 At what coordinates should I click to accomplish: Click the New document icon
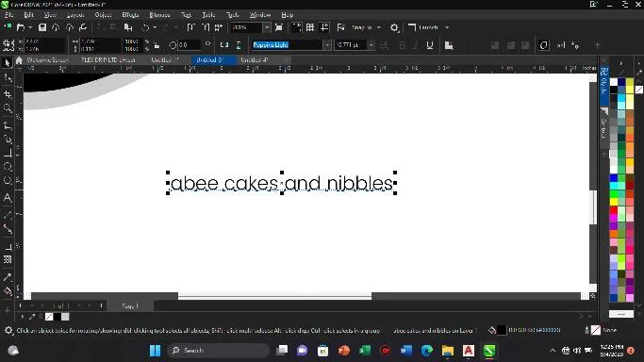[x=8, y=27]
